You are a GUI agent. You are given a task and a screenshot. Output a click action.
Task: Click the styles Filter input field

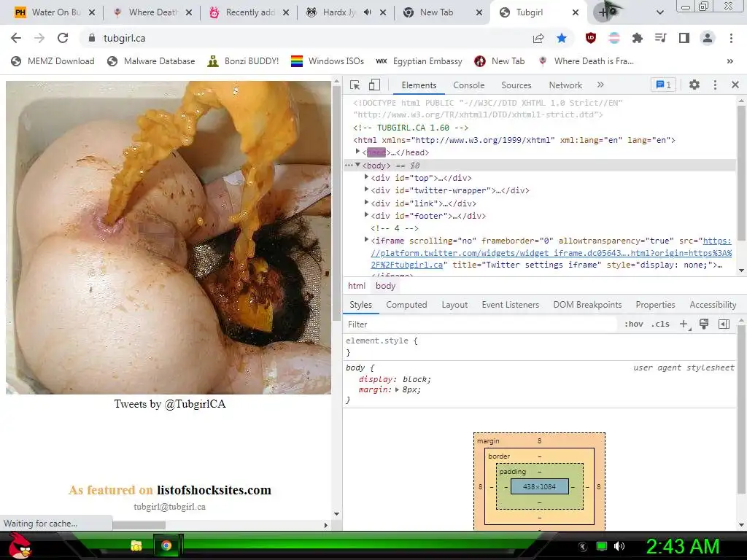pyautogui.click(x=481, y=324)
